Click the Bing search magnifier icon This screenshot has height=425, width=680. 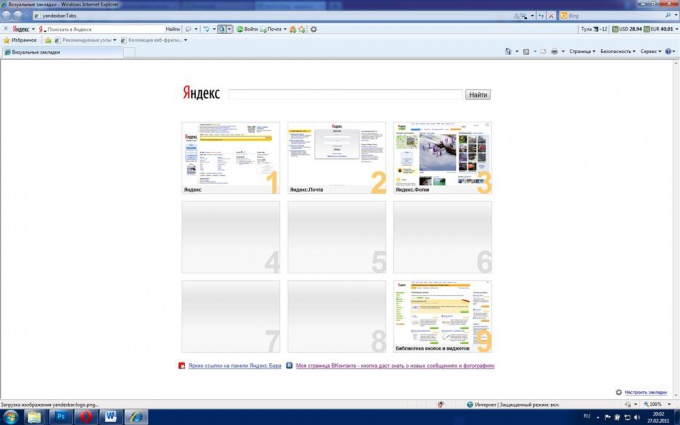click(668, 16)
